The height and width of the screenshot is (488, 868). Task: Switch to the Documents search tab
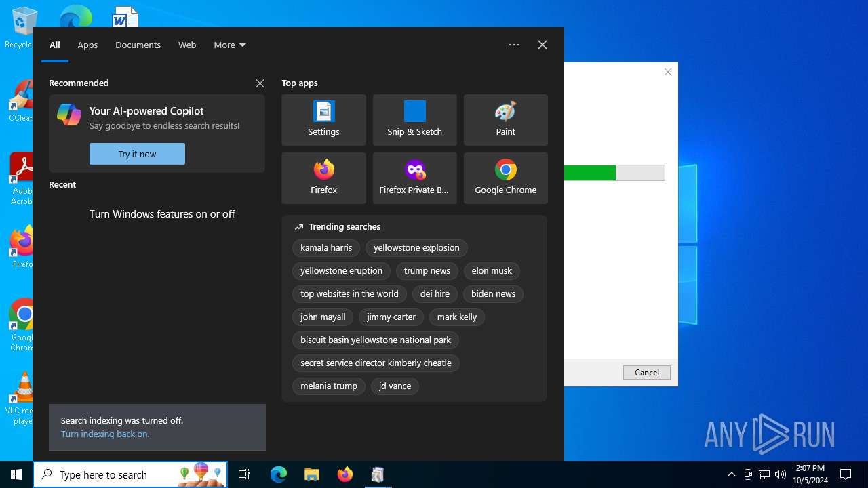138,45
